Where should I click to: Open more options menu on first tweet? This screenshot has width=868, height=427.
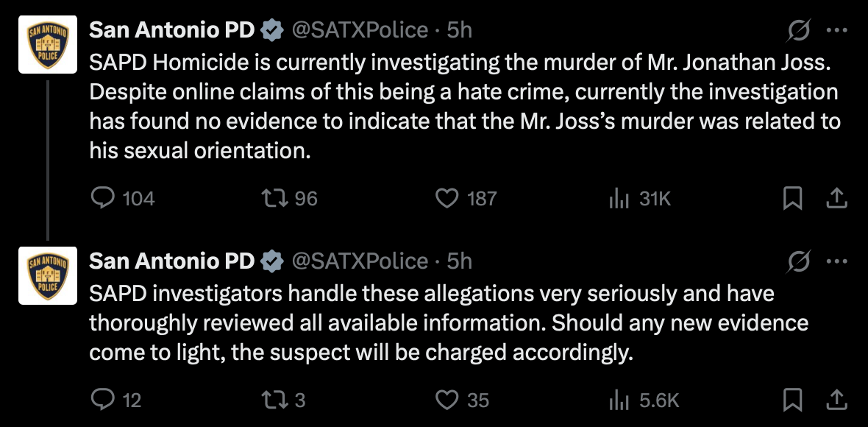[x=836, y=30]
